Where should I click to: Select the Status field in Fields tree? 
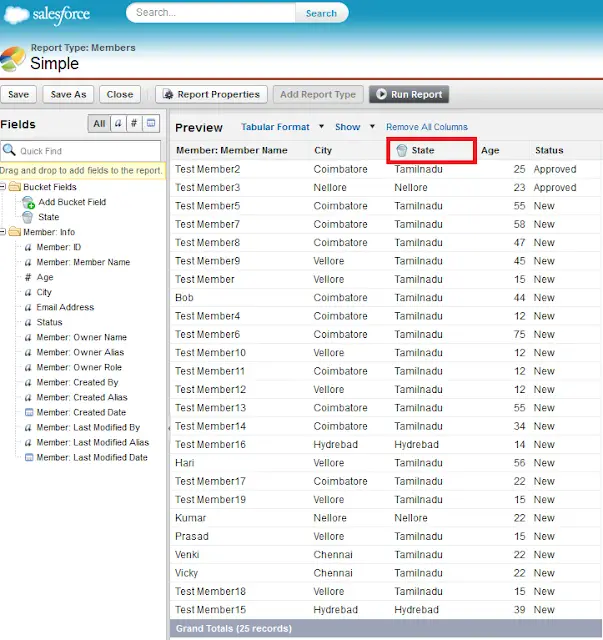click(49, 322)
